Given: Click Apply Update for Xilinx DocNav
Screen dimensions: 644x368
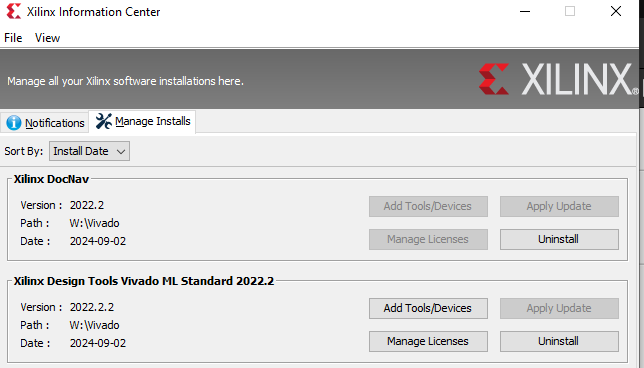Looking at the screenshot, I should pyautogui.click(x=559, y=206).
